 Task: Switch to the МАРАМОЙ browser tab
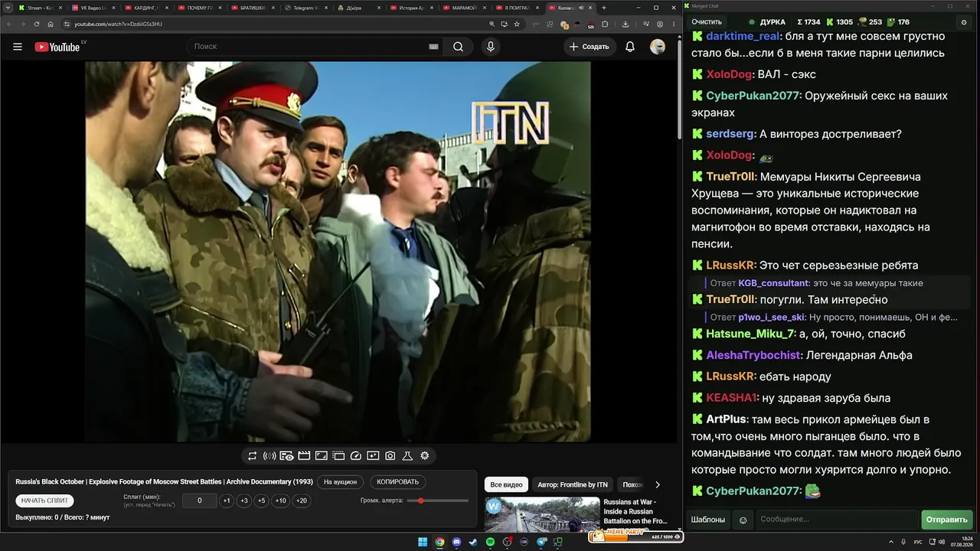465,8
